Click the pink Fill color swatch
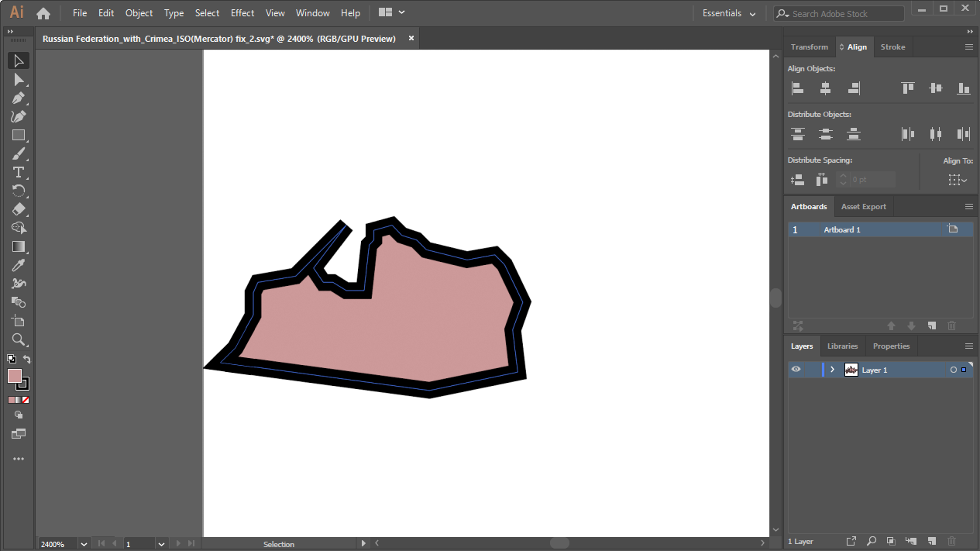The image size is (980, 551). 15,376
